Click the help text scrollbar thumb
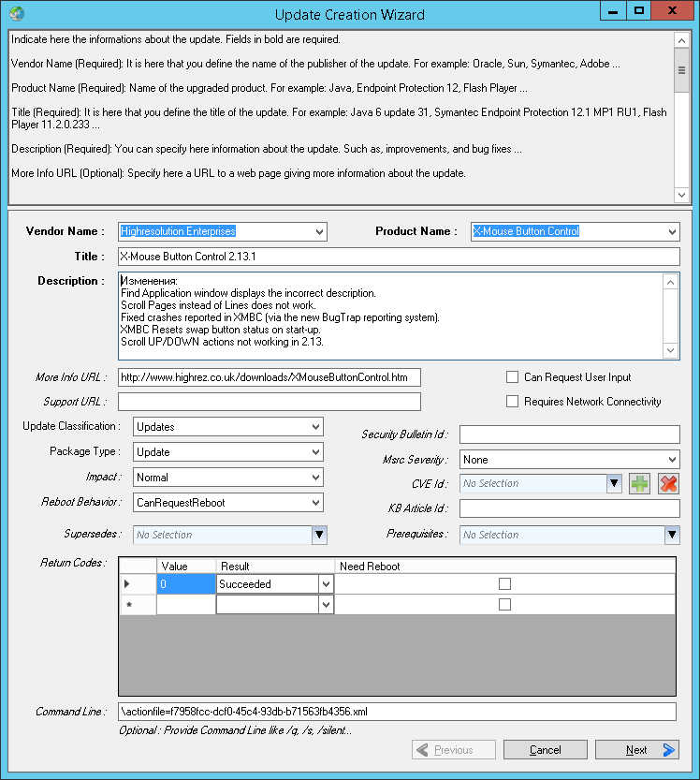Viewport: 700px width, 780px height. (x=681, y=70)
